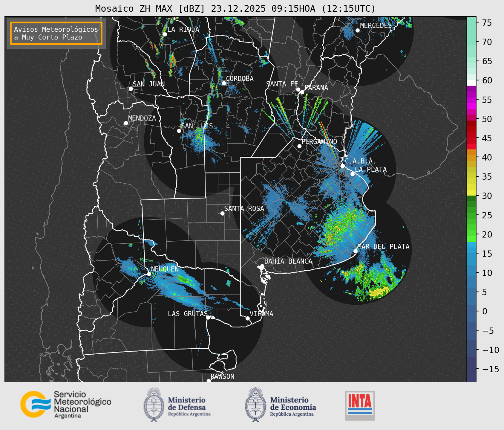
Task: Open the Avisos Meteorológicos a Muy Corto Plazo box
Action: coord(56,33)
